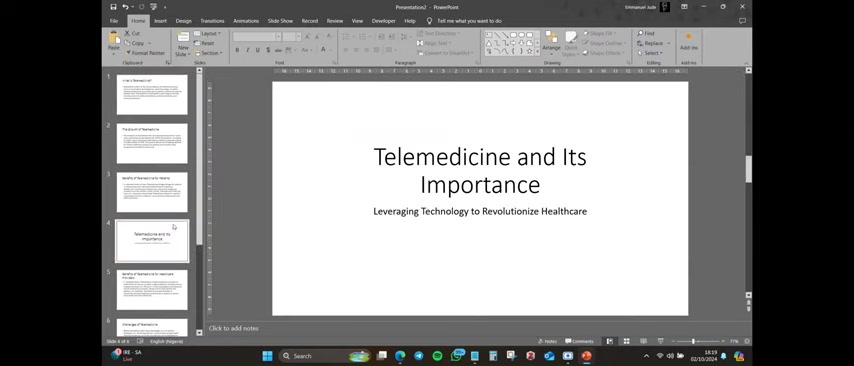The height and width of the screenshot is (366, 854).
Task: Open the Transitions tab
Action: tap(212, 21)
